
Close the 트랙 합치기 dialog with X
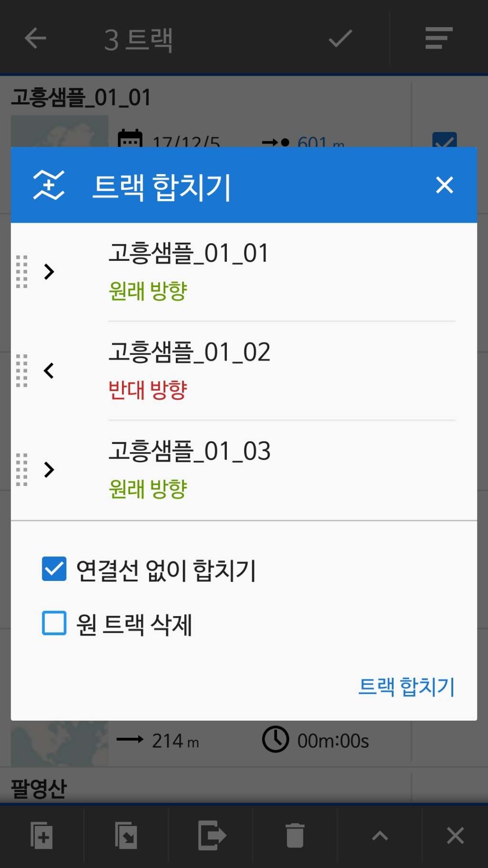(444, 185)
